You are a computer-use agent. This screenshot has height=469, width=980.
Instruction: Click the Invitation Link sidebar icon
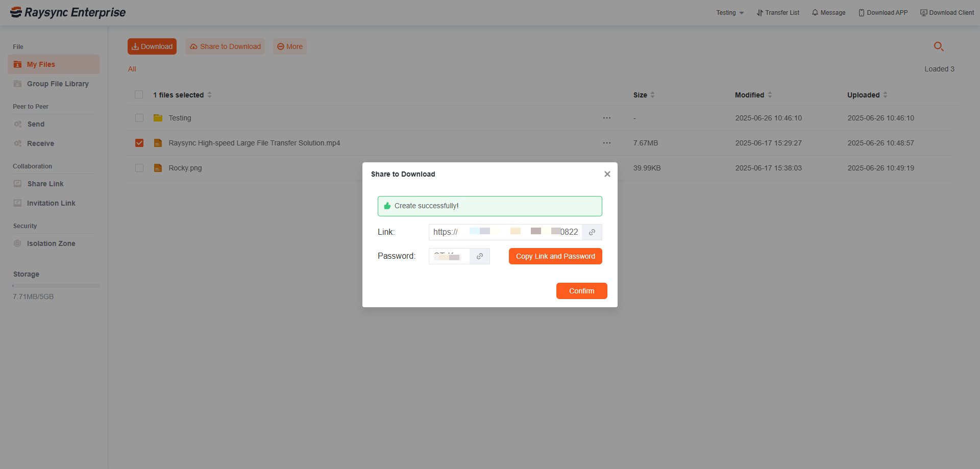[17, 203]
